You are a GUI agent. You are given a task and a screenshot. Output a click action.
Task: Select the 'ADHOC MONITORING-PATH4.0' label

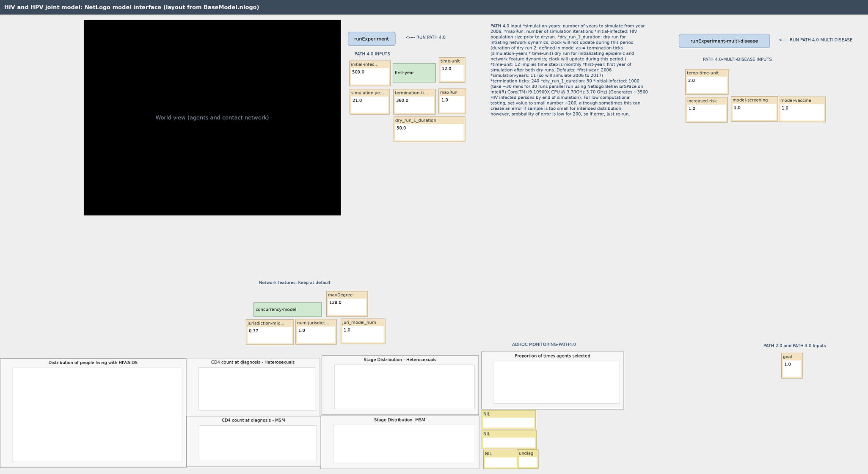544,345
